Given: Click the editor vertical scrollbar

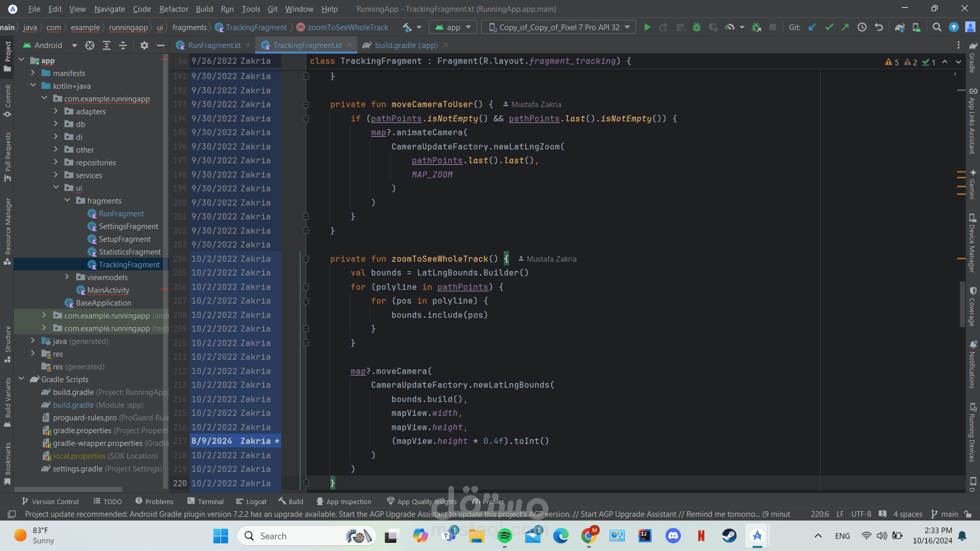Looking at the screenshot, I should coord(962,304).
